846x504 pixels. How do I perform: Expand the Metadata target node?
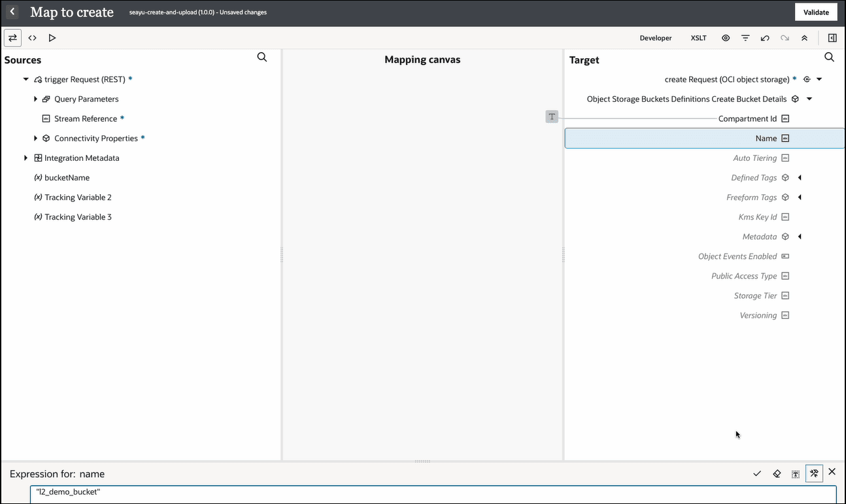click(x=800, y=237)
